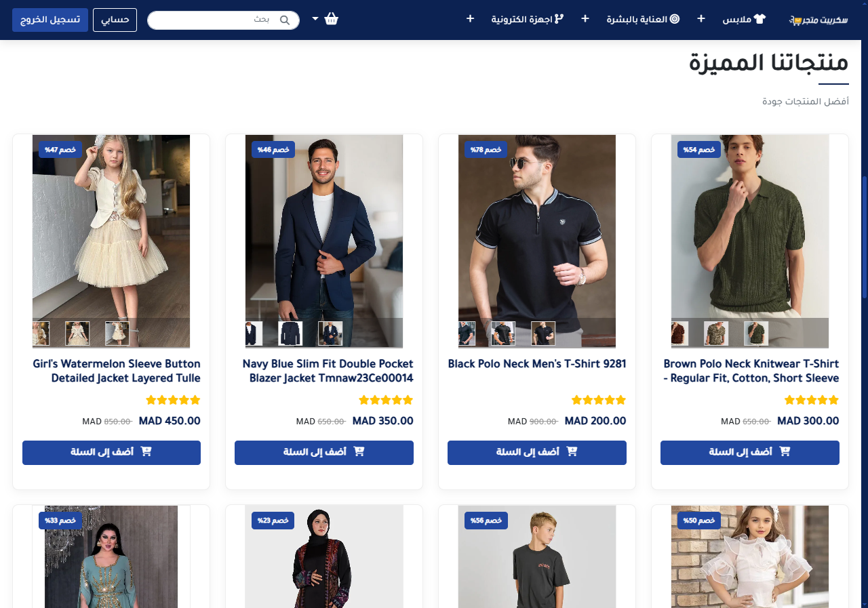Open the ملابس menu category
868x608 pixels.
click(x=736, y=20)
